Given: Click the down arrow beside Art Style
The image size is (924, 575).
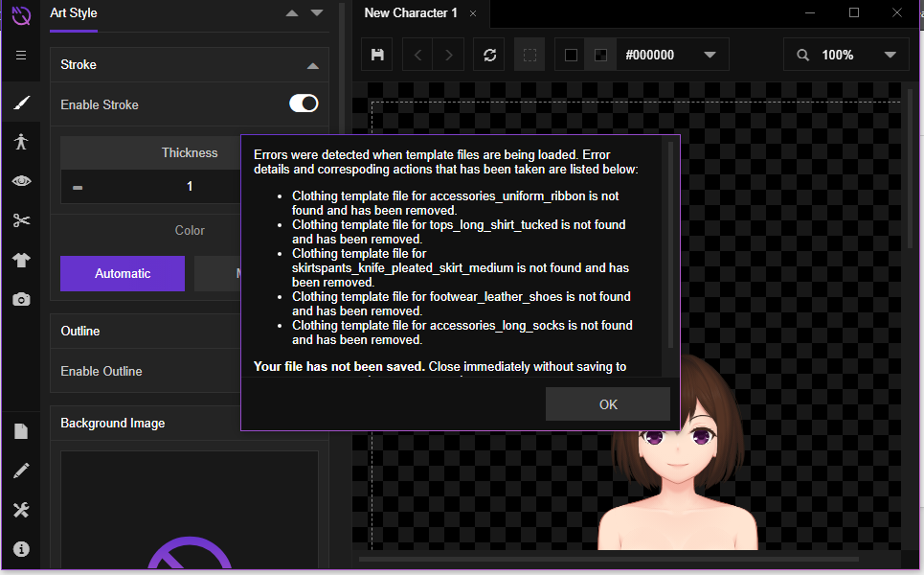Looking at the screenshot, I should coord(317,13).
